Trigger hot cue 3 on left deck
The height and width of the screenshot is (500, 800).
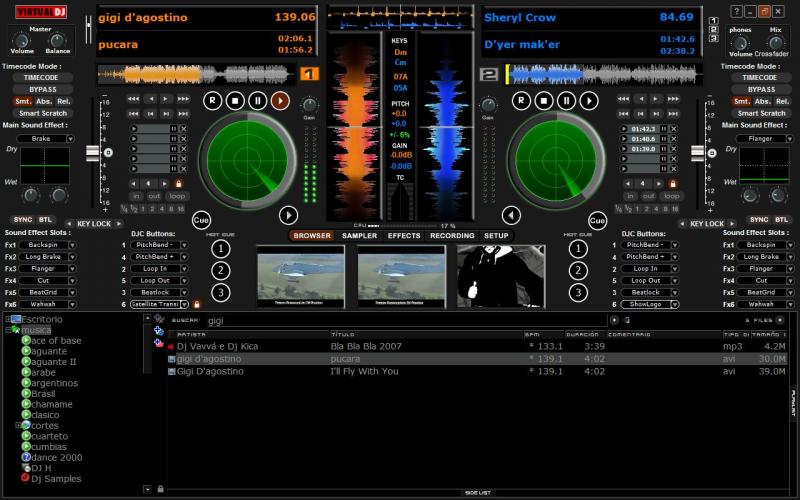pos(220,292)
